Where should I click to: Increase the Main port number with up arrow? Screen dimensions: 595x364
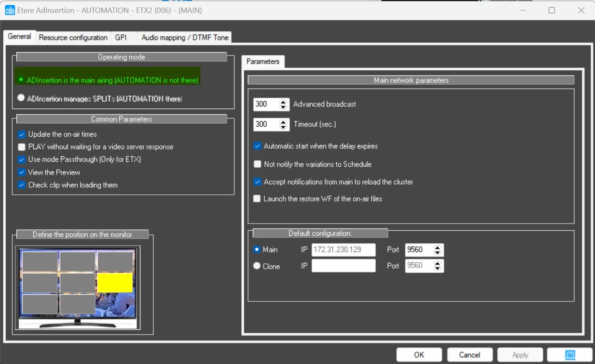pyautogui.click(x=437, y=247)
